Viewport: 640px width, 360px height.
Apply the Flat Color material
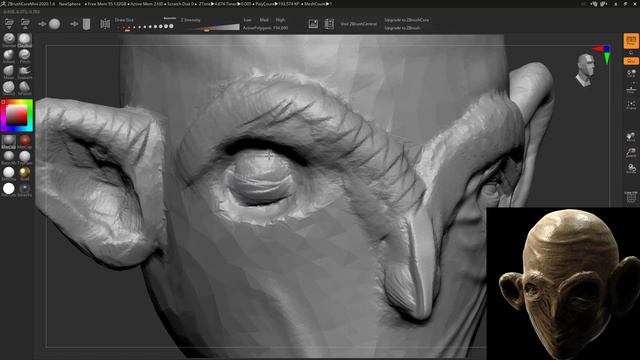coord(9,189)
